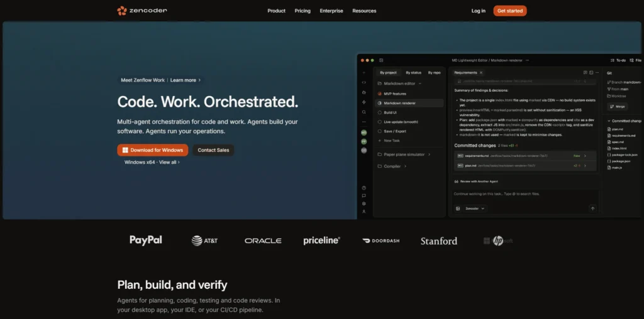Viewport: 644px width, 319px height.
Task: Select the Markdown renderer task
Action: click(x=409, y=104)
